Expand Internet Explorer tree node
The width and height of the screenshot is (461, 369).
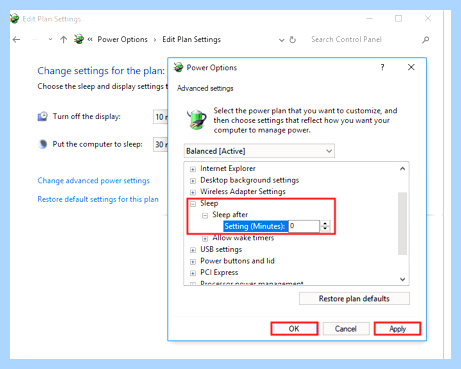[193, 169]
